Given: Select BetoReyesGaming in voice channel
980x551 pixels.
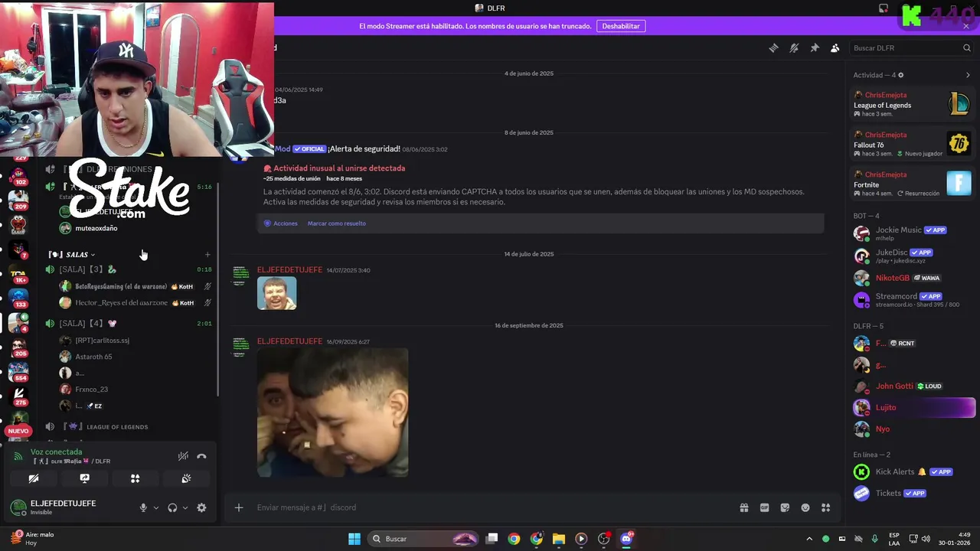Looking at the screenshot, I should click(x=121, y=286).
